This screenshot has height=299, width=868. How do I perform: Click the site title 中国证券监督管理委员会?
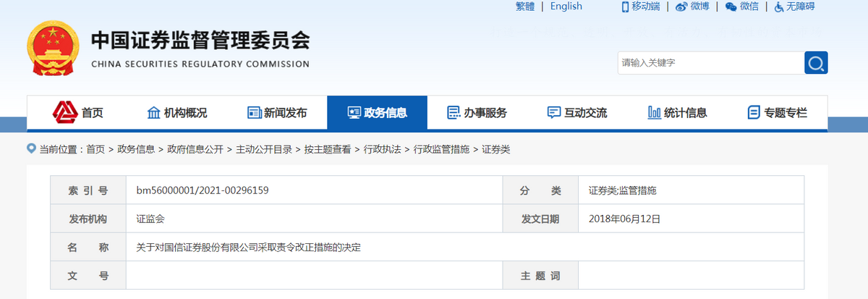click(x=200, y=41)
